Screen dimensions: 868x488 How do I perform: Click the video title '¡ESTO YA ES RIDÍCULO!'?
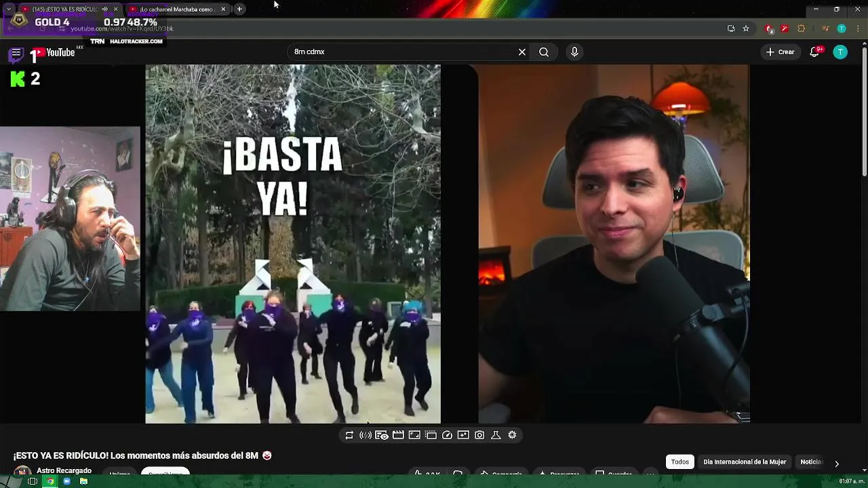coord(143,455)
